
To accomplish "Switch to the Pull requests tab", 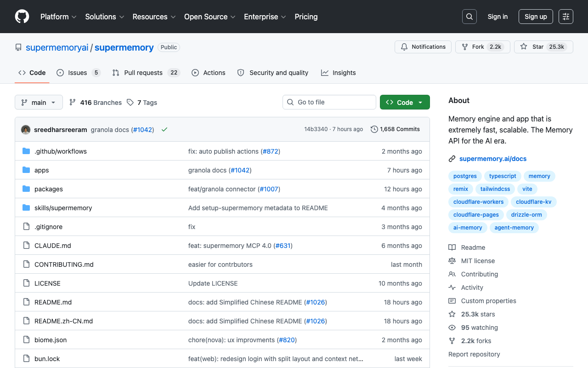I will (146, 73).
